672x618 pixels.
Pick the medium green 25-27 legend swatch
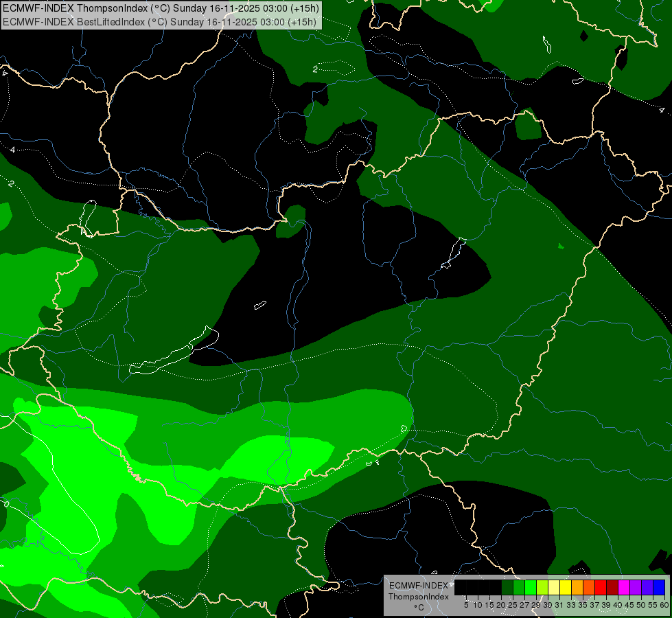[519, 587]
